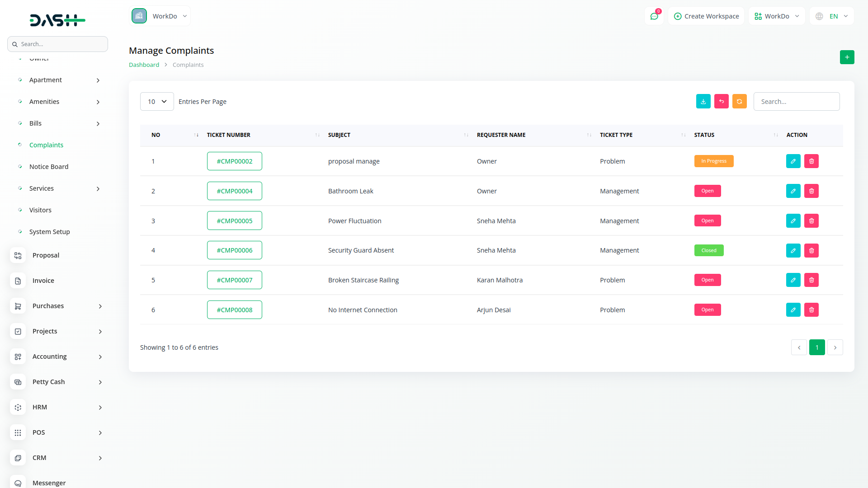
Task: Open the Invoice sidebar item
Action: tap(43, 281)
